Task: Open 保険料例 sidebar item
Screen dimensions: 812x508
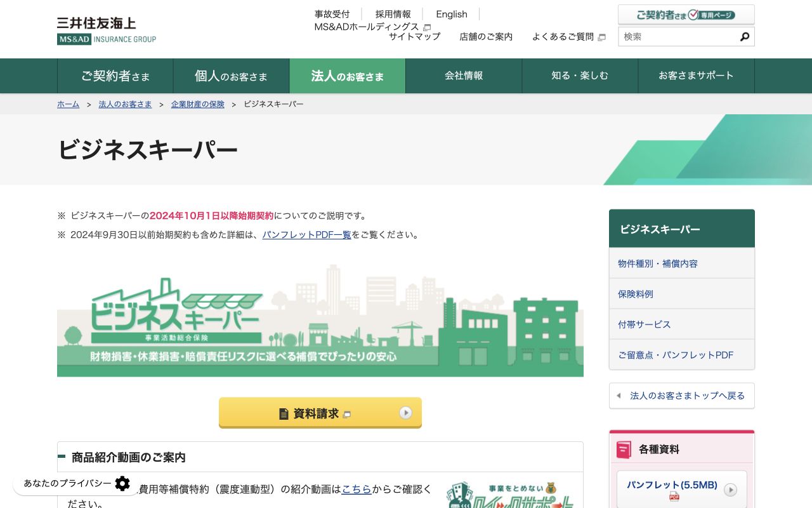Action: (x=682, y=294)
